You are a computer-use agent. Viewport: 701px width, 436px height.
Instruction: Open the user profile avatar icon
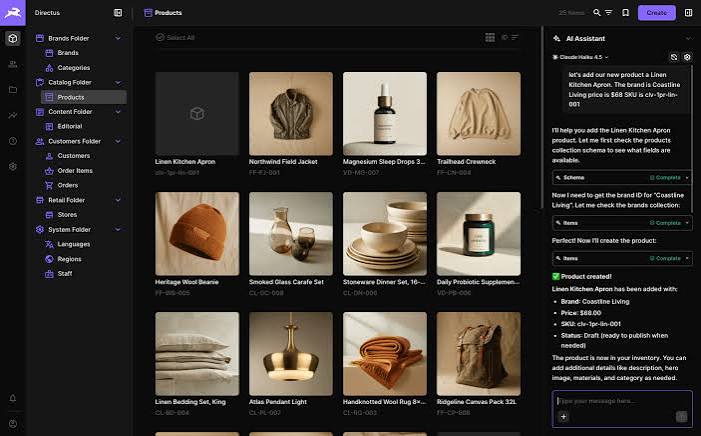coord(13,423)
